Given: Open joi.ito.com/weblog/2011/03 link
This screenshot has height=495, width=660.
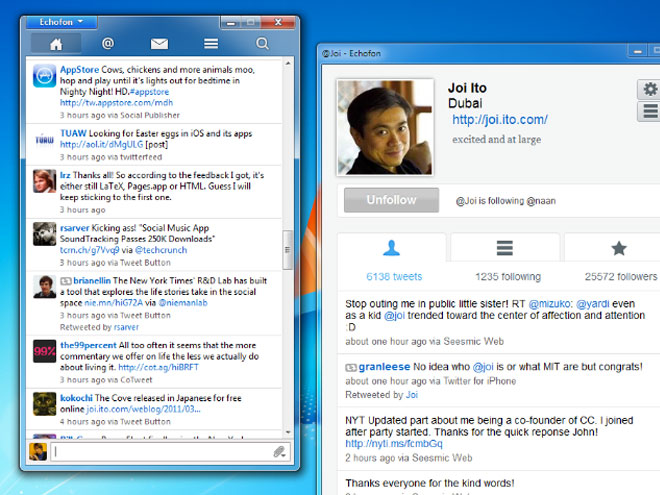Looking at the screenshot, I should pyautogui.click(x=143, y=409).
